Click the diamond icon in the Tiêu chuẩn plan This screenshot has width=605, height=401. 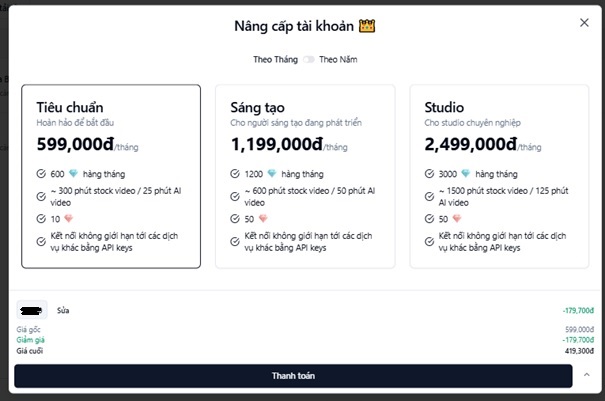[x=71, y=173]
